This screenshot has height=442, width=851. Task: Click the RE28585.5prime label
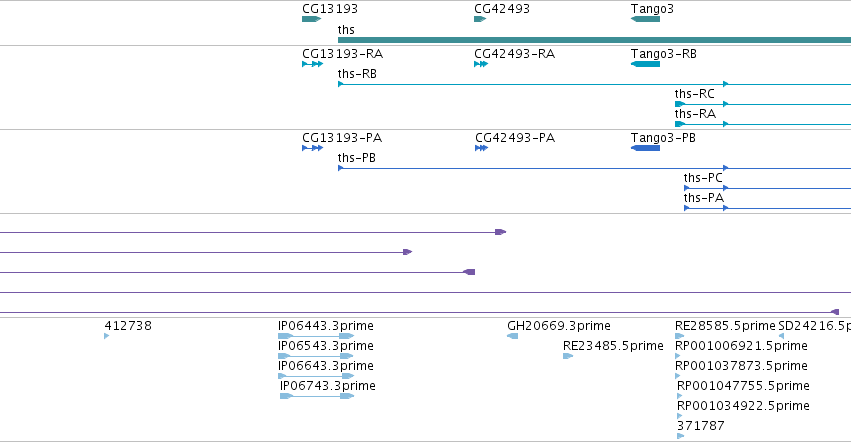[725, 326]
